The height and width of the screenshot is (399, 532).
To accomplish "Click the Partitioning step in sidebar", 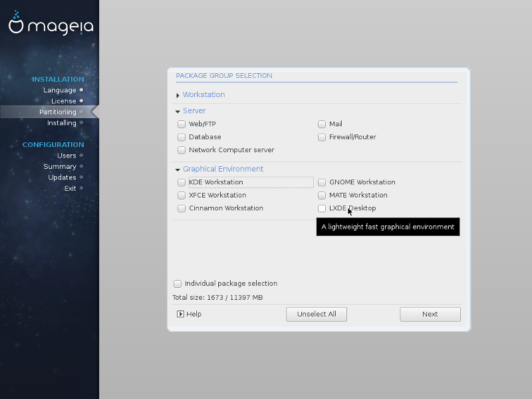I will coord(58,112).
